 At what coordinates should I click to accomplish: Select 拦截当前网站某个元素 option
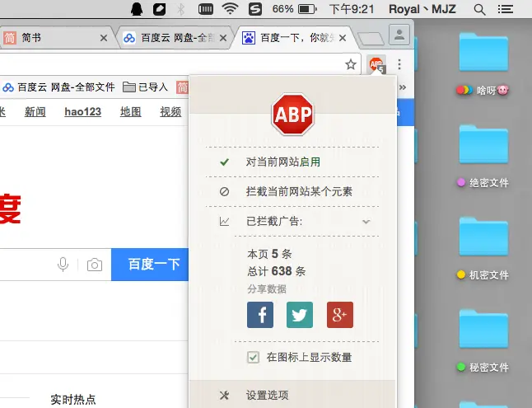point(292,191)
